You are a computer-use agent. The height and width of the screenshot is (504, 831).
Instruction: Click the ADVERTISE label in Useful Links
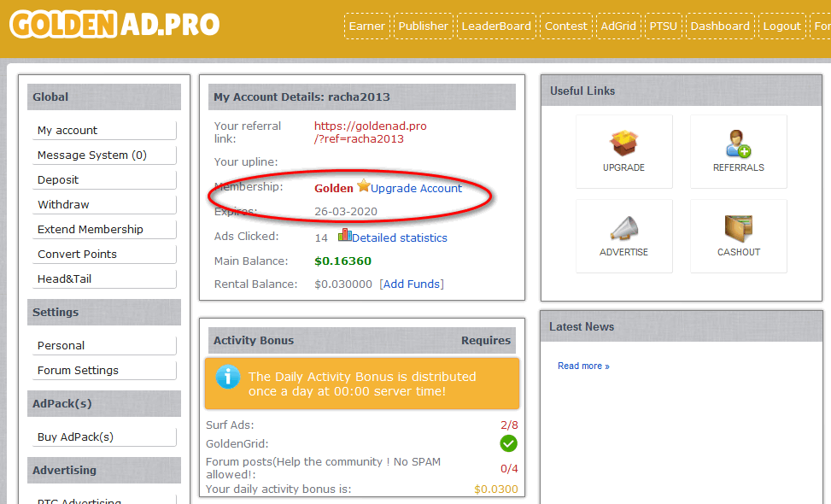coord(623,252)
